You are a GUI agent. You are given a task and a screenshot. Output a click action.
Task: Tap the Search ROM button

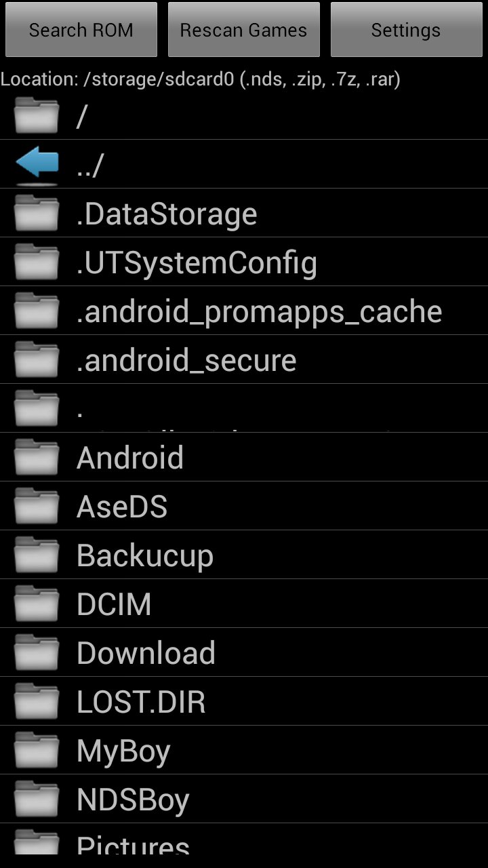[81, 30]
